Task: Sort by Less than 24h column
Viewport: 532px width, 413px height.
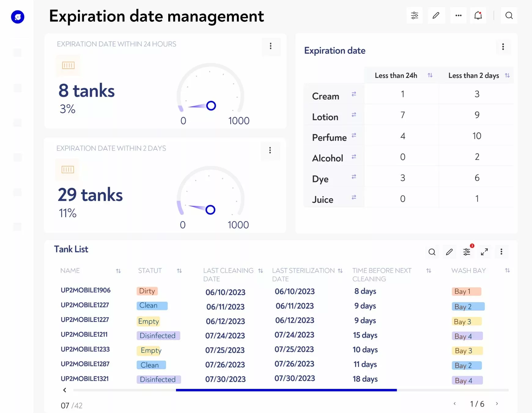Action: click(430, 75)
